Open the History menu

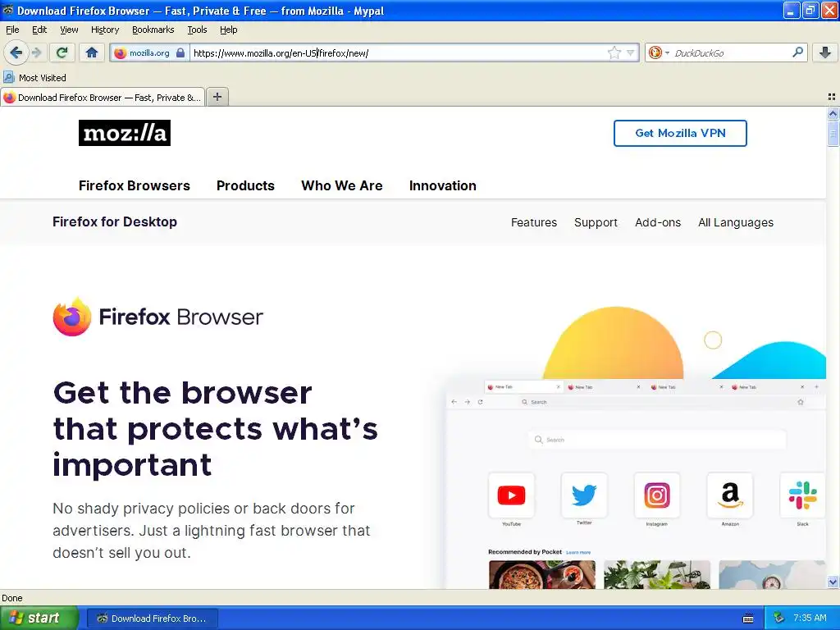(x=104, y=30)
